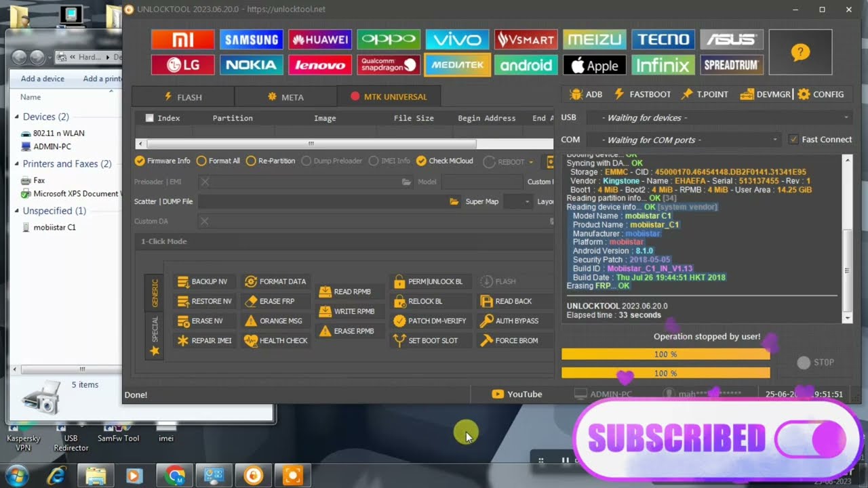This screenshot has width=868, height=488.
Task: Open Chrome from the taskbar
Action: click(x=175, y=476)
